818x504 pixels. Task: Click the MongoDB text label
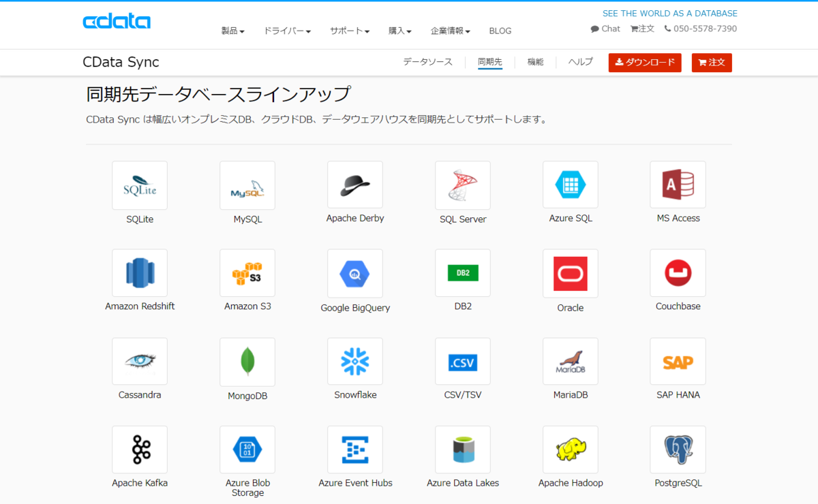point(247,396)
